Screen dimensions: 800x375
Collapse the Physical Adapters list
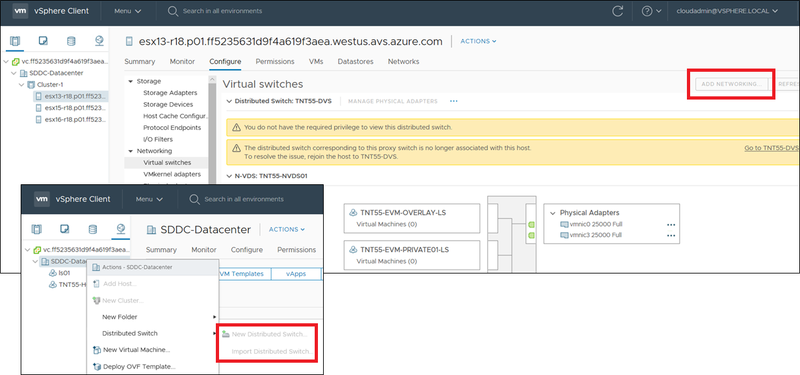point(553,213)
